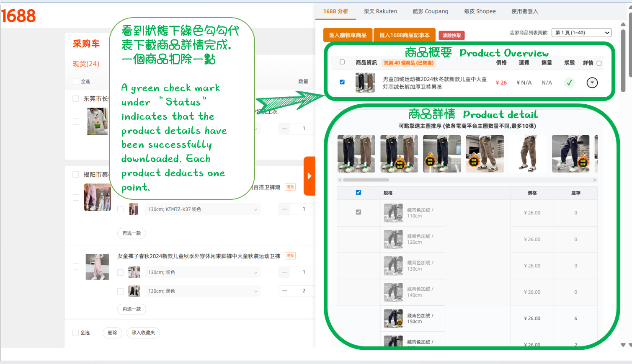Click the minus stepper for 130cm 黑色

point(285,291)
